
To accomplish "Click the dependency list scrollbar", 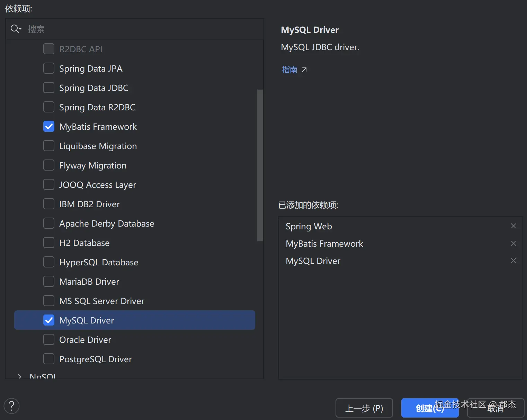I will pyautogui.click(x=260, y=165).
